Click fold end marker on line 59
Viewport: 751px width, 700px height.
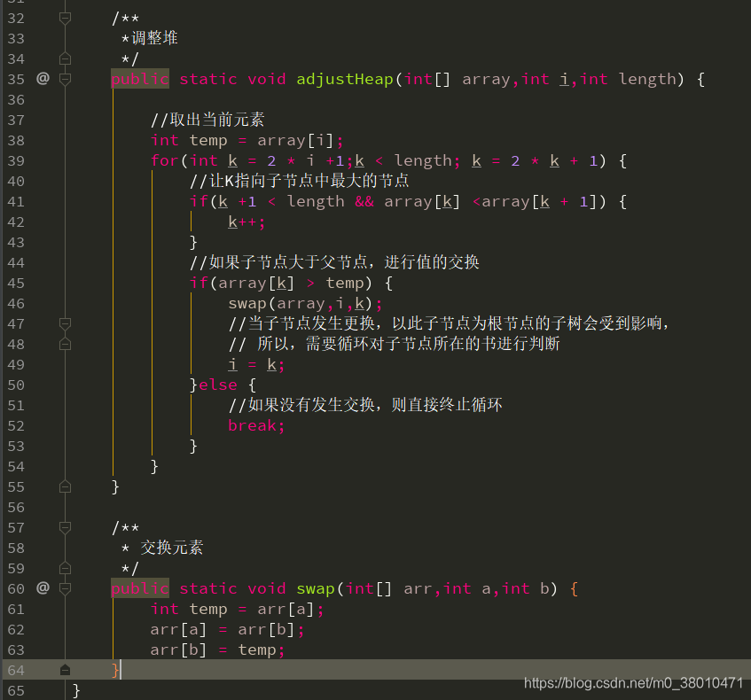[x=65, y=568]
